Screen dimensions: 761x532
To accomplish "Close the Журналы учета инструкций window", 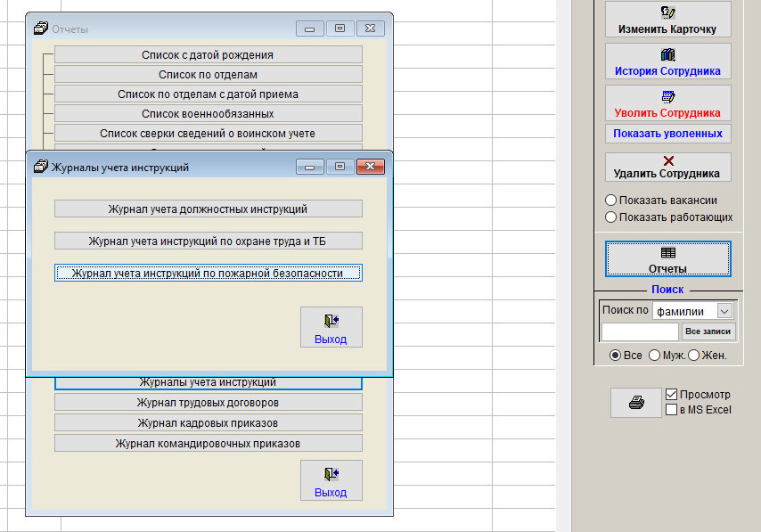I will pyautogui.click(x=371, y=167).
